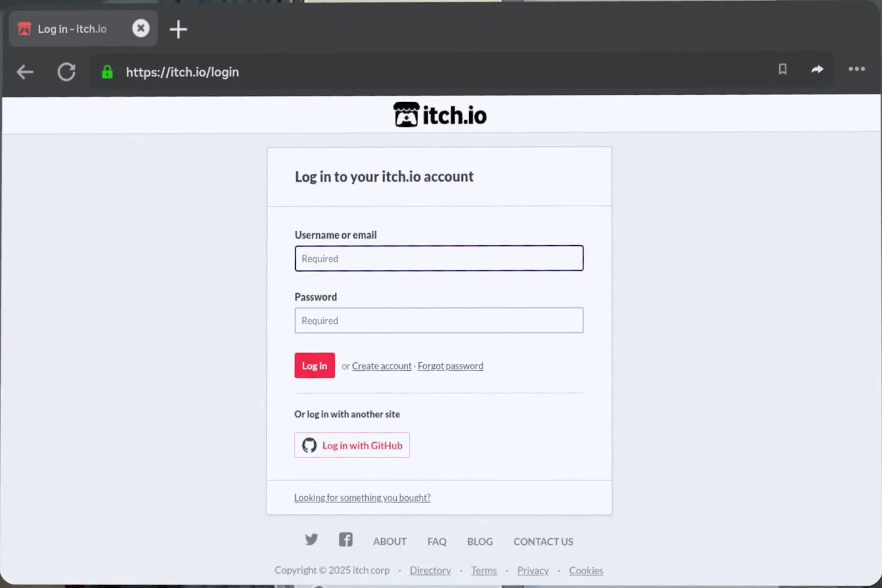This screenshot has width=882, height=588.
Task: Click the address bar URL
Action: click(x=183, y=72)
